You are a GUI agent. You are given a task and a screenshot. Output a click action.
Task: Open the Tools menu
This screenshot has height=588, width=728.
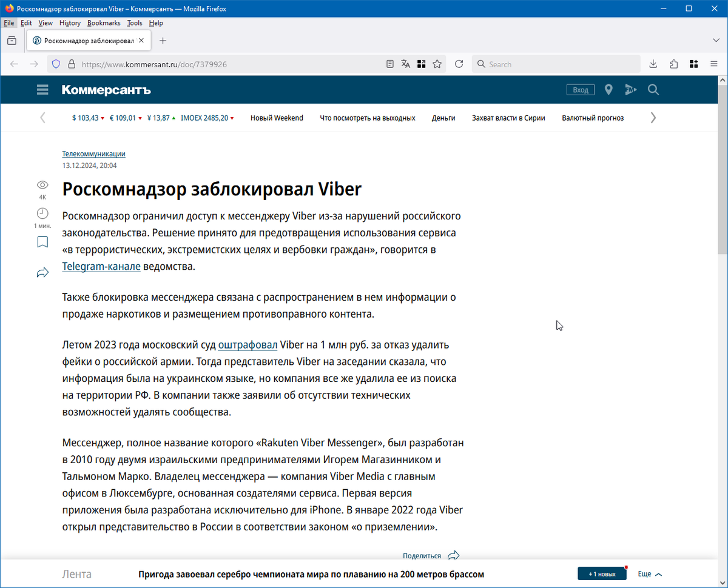[x=135, y=23]
